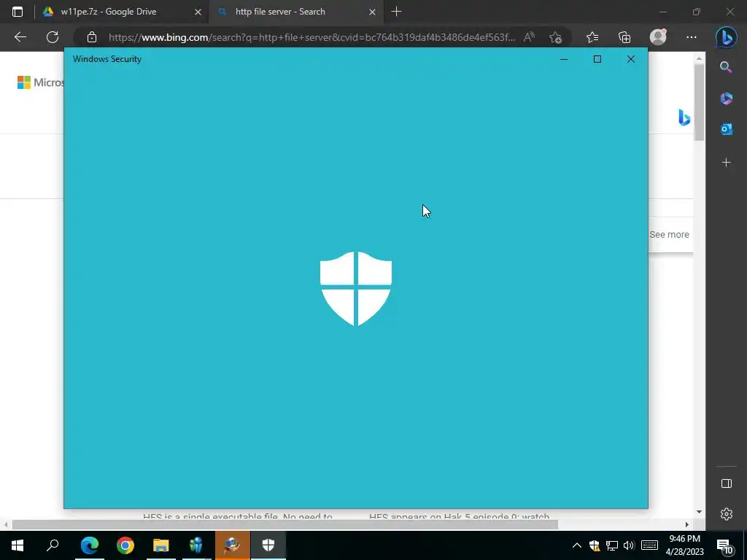
Task: Open taskbar search magnifier
Action: 53,545
